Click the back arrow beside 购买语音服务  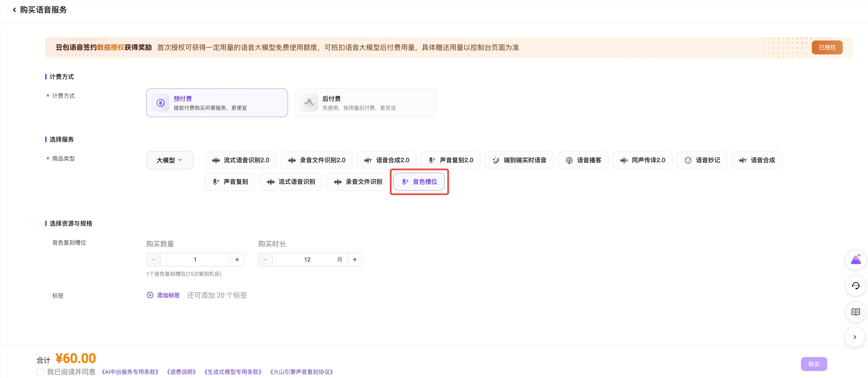pyautogui.click(x=14, y=10)
